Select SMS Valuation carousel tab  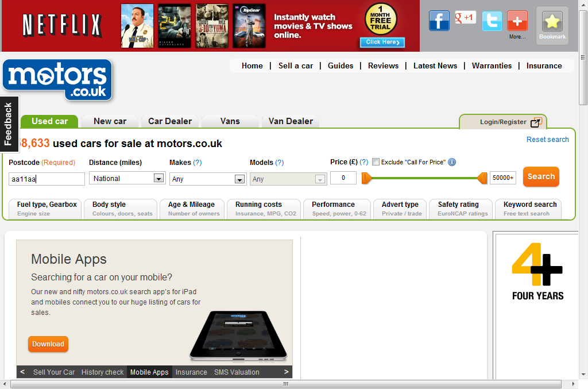[x=237, y=372]
